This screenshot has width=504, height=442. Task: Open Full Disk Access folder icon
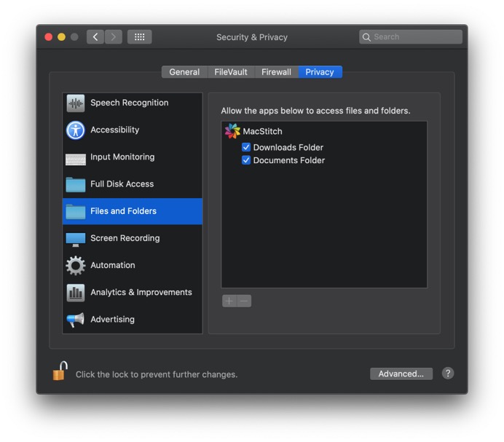76,185
